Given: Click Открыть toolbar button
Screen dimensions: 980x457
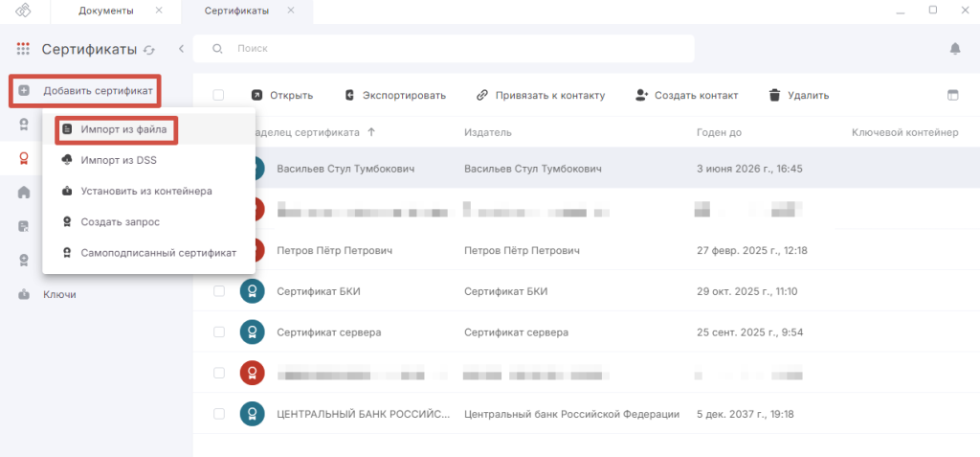Looking at the screenshot, I should tap(282, 95).
